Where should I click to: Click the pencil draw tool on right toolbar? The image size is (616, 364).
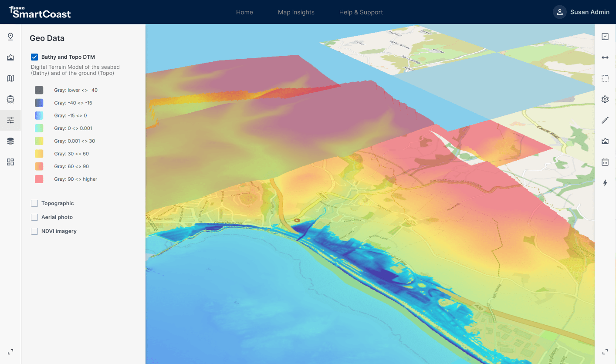click(605, 120)
